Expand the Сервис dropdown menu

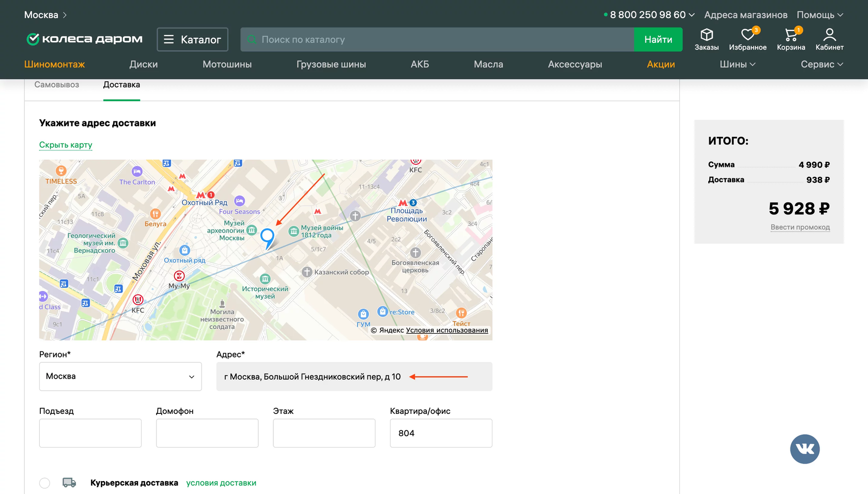822,64
